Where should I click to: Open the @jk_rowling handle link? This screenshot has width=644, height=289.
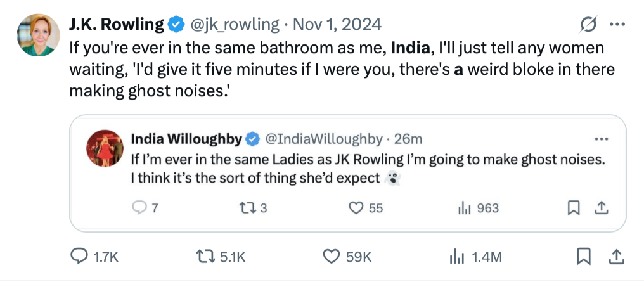[235, 25]
